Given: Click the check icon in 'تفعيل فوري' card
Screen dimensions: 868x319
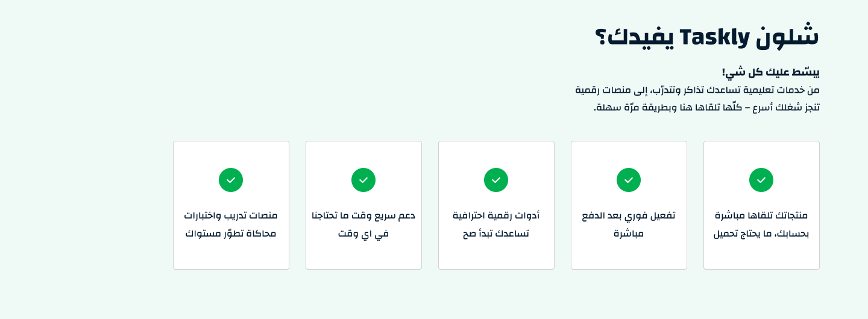Looking at the screenshot, I should [x=629, y=180].
